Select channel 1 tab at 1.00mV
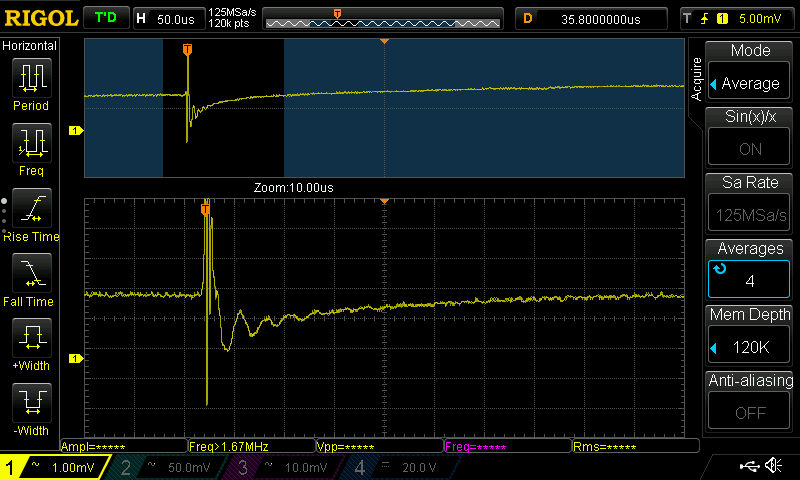Viewport: 800px width, 480px height. pos(54,467)
